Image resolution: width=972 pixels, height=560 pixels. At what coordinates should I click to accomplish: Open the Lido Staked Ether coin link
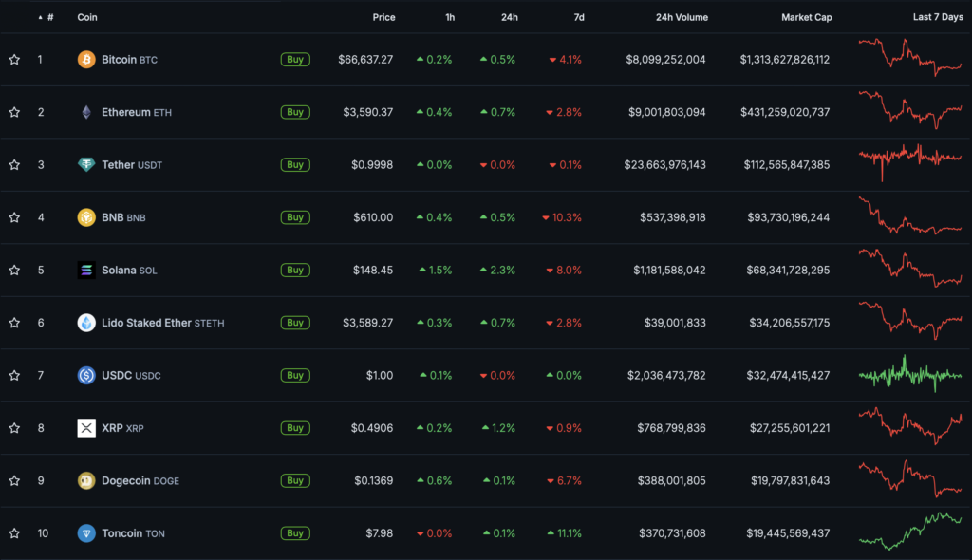click(x=147, y=323)
